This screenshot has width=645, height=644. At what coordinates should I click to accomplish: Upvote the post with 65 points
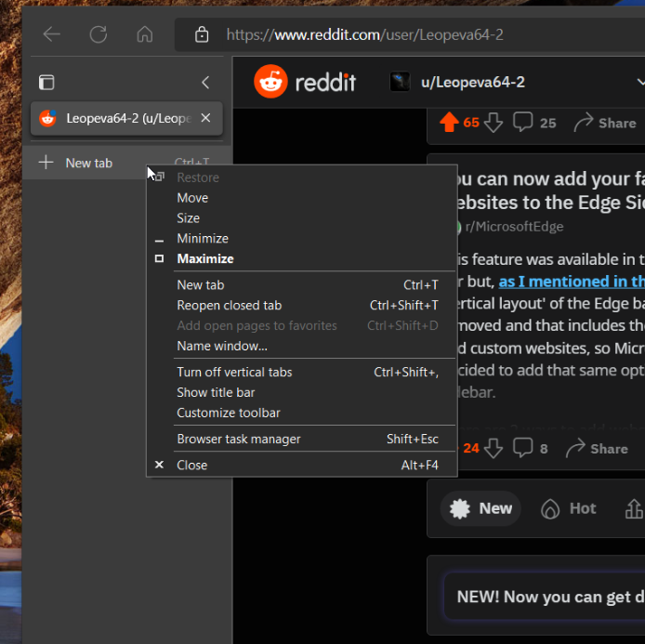449,123
